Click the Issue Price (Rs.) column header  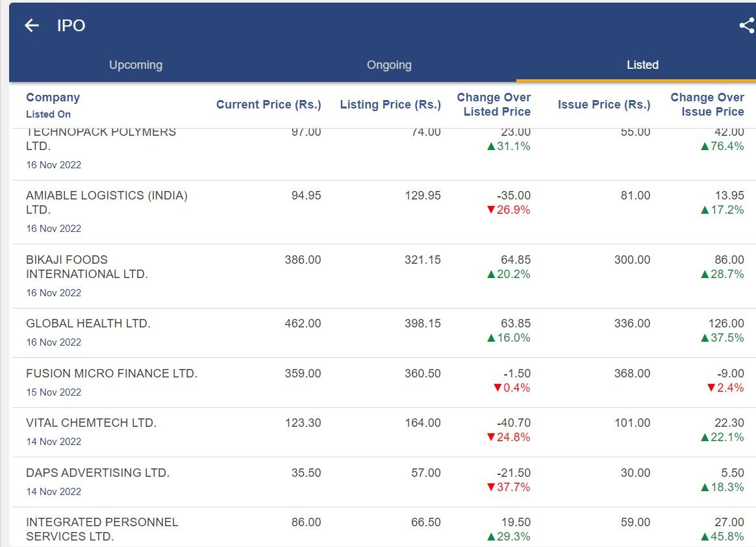604,105
